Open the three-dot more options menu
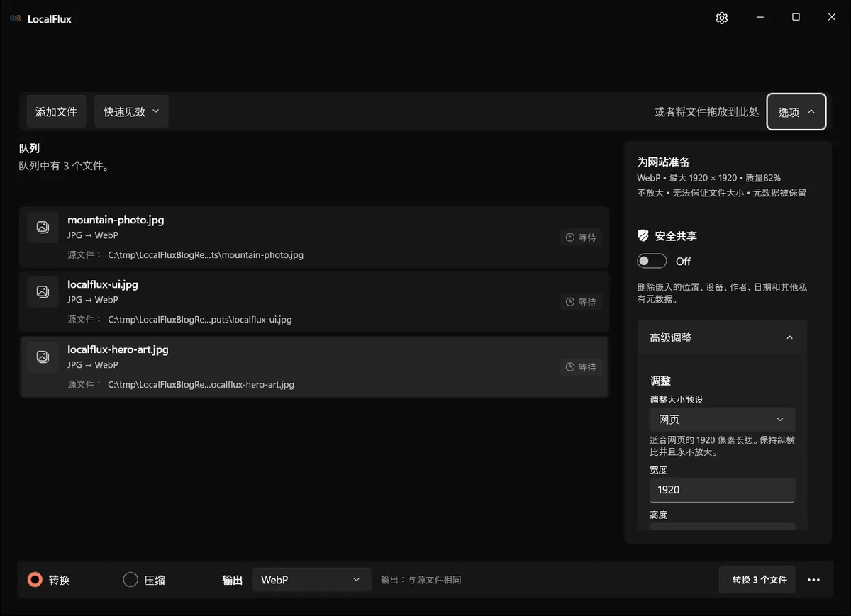The width and height of the screenshot is (851, 616). pos(813,580)
